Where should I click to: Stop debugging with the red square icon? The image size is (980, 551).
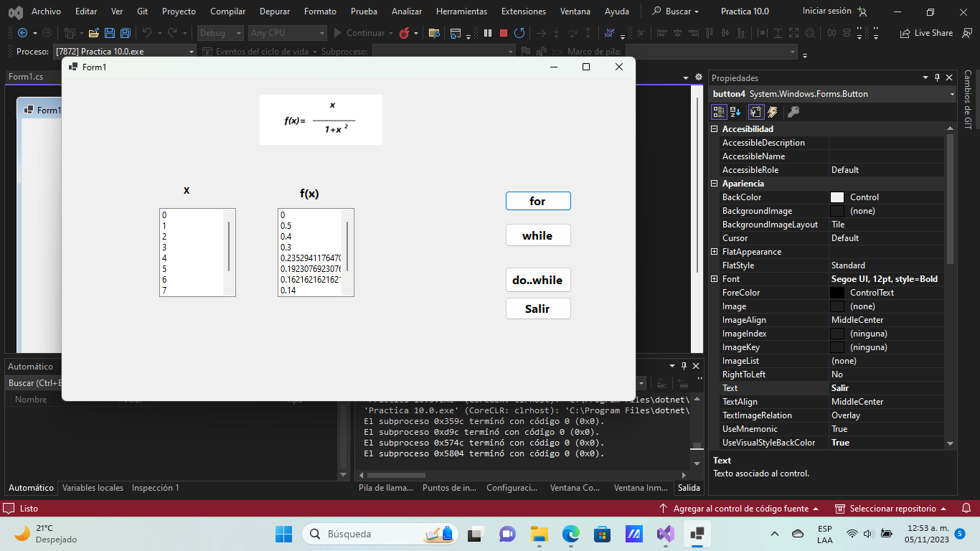click(504, 32)
